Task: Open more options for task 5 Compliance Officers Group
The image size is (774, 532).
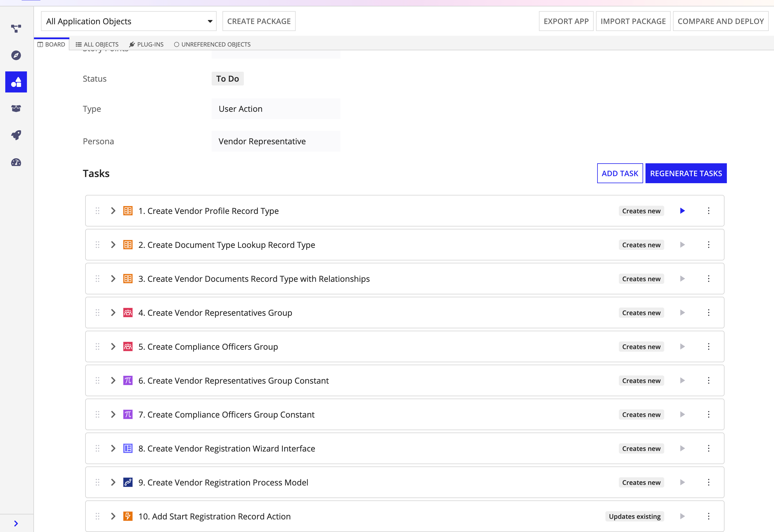Action: tap(709, 347)
